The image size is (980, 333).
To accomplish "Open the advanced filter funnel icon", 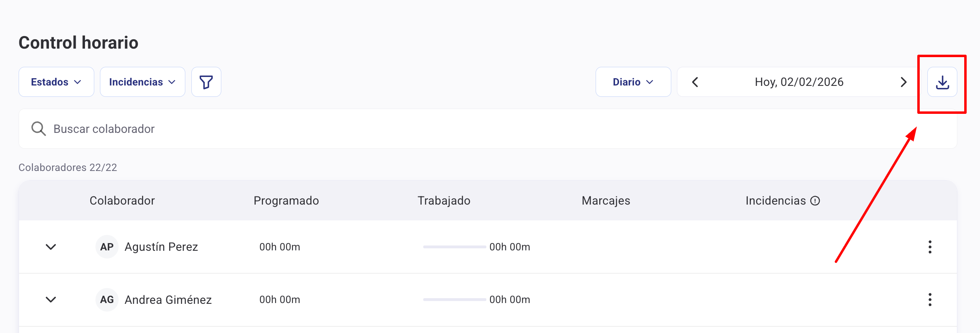I will point(206,82).
